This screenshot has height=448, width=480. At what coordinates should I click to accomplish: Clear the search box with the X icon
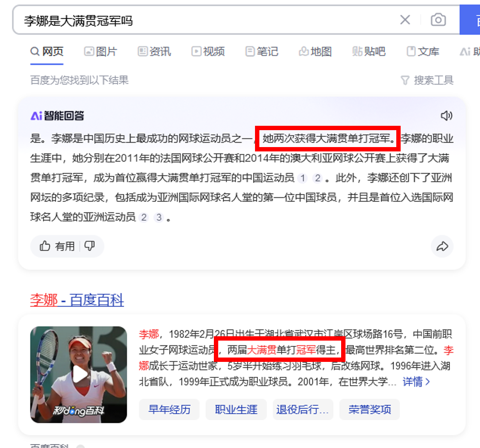(x=405, y=20)
